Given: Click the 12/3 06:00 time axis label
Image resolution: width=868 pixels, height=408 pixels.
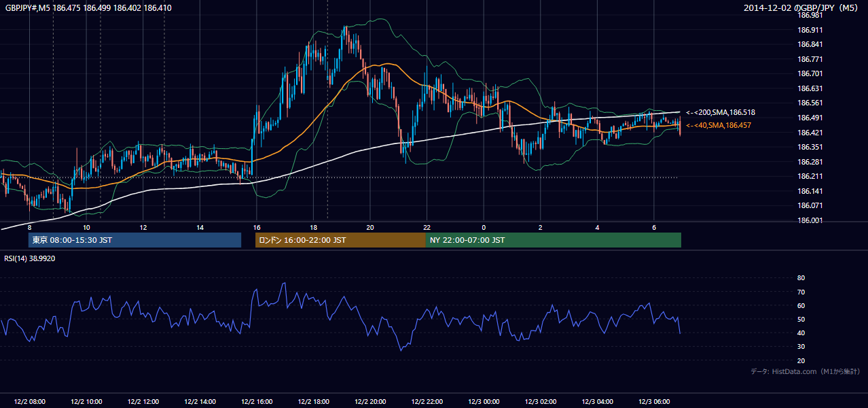Looking at the screenshot, I should coord(653,402).
